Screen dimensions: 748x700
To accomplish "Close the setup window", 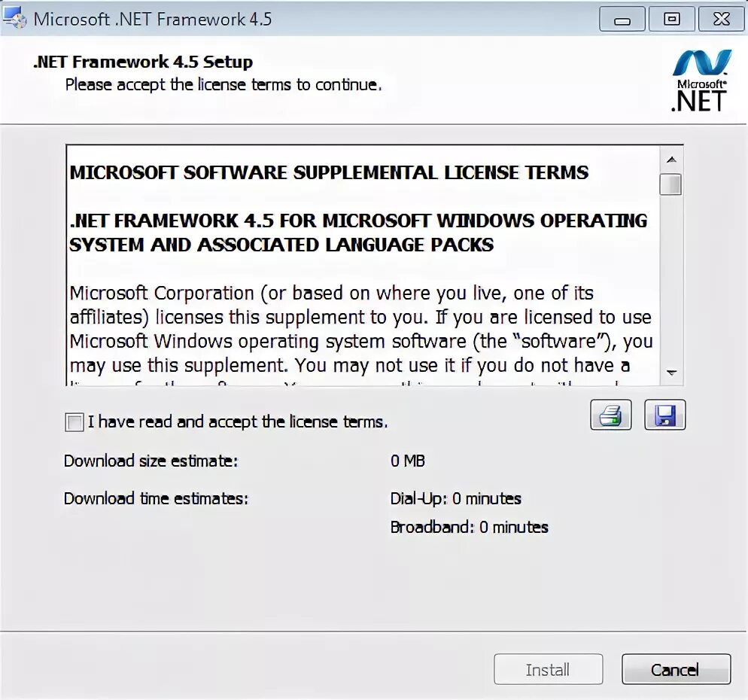I will [x=721, y=19].
